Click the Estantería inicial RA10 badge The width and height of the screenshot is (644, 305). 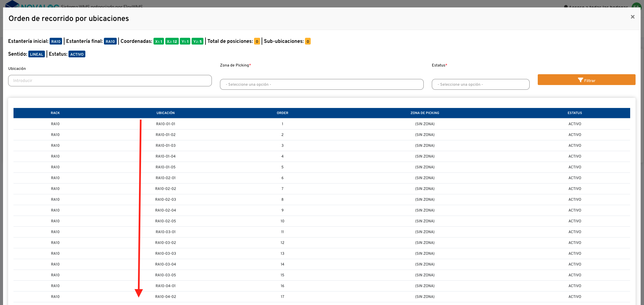click(x=56, y=41)
